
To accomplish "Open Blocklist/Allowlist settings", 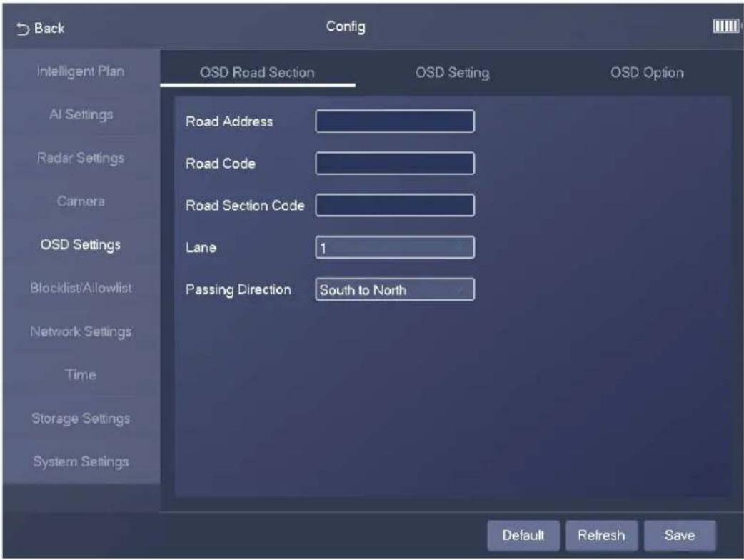I will click(x=81, y=288).
